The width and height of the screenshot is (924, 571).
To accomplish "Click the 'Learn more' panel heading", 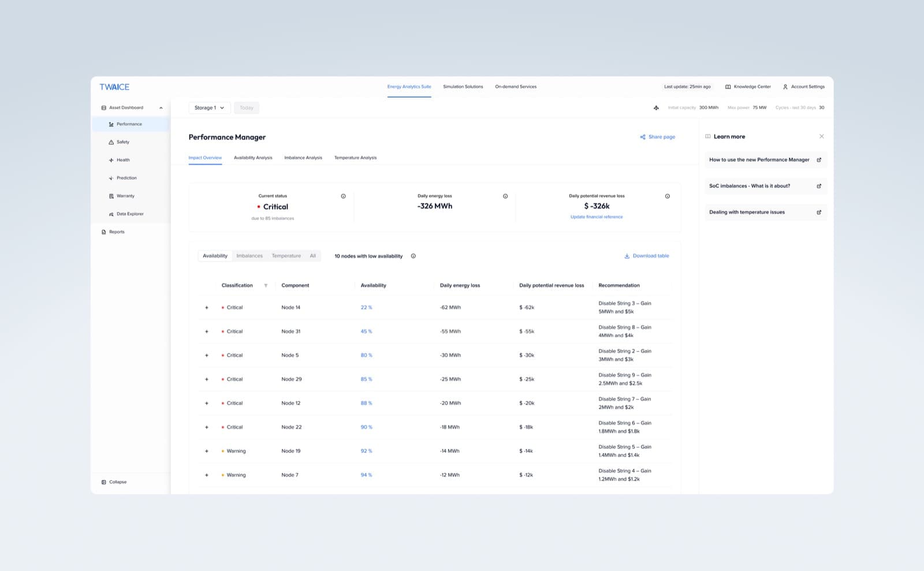I will 729,137.
